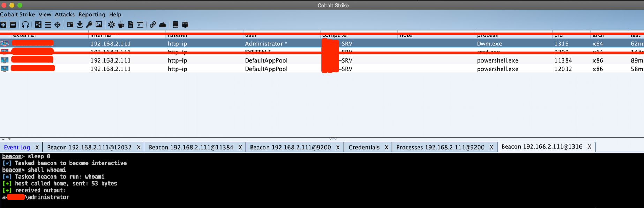
Task: Close the Beacon @12032 tab with X
Action: [x=138, y=148]
